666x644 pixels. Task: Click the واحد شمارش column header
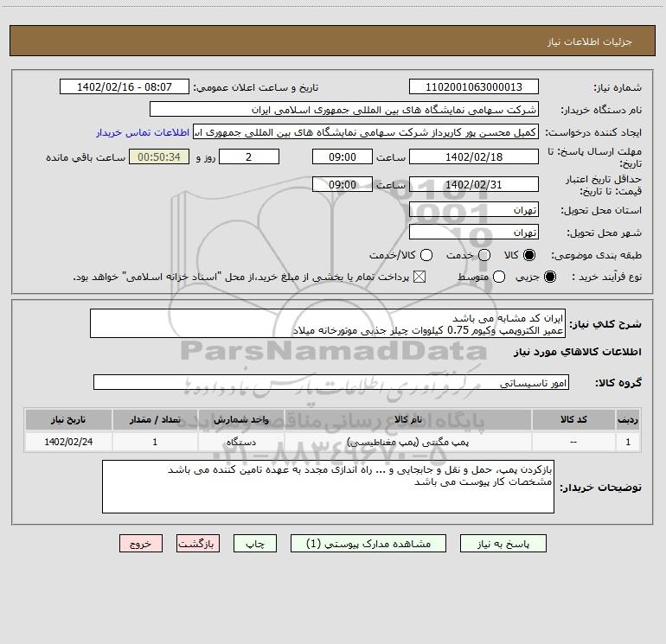pyautogui.click(x=240, y=419)
